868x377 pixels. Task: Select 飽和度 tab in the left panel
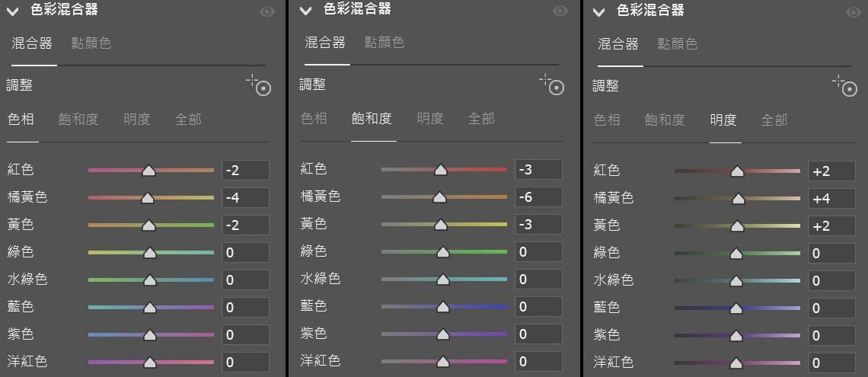78,119
